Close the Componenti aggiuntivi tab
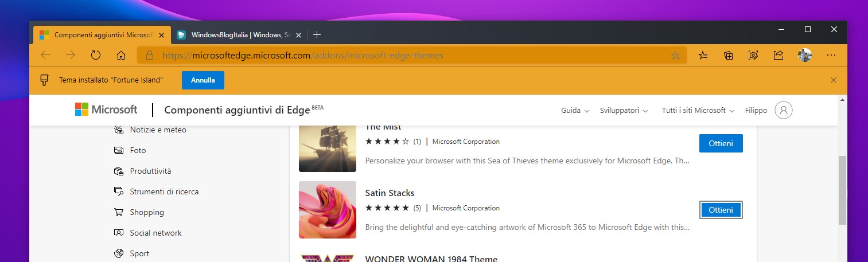Image resolution: width=868 pixels, height=262 pixels. (x=162, y=35)
